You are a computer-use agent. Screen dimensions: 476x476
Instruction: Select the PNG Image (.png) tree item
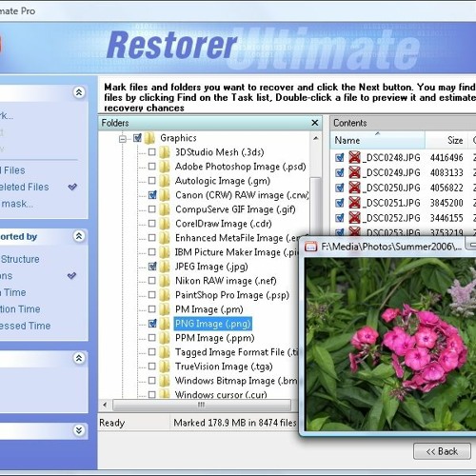pos(212,324)
